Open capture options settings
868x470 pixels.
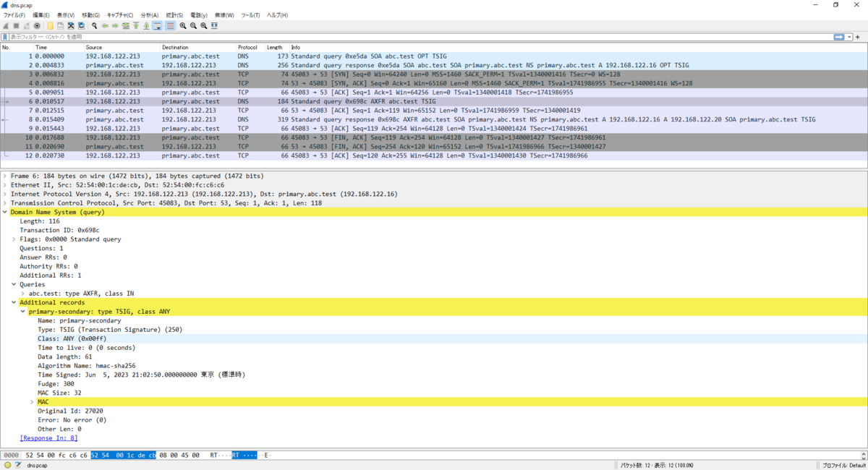click(37, 25)
